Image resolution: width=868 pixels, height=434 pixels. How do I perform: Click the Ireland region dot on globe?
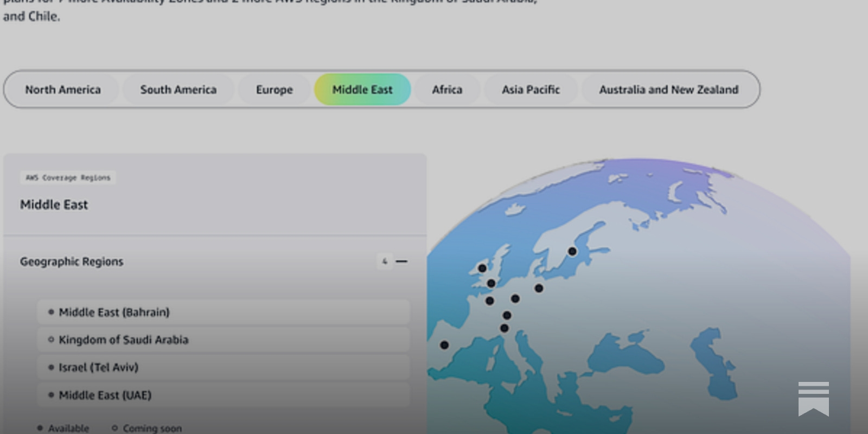482,268
